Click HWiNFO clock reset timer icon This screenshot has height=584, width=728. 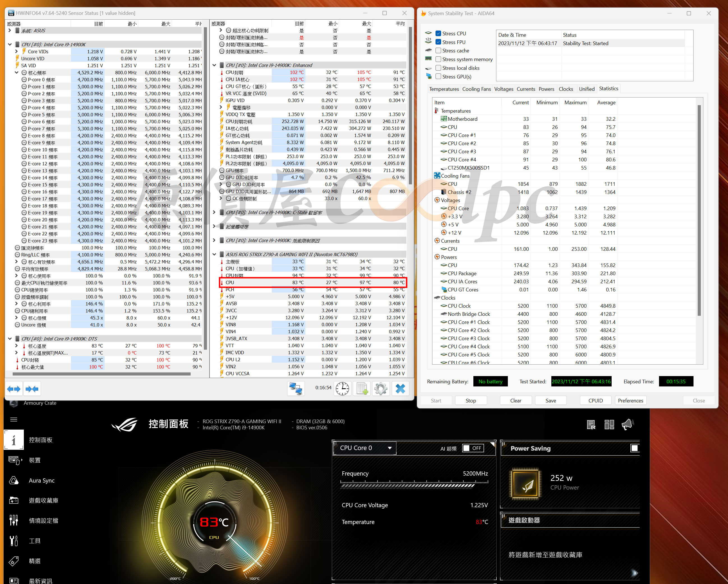tap(342, 389)
